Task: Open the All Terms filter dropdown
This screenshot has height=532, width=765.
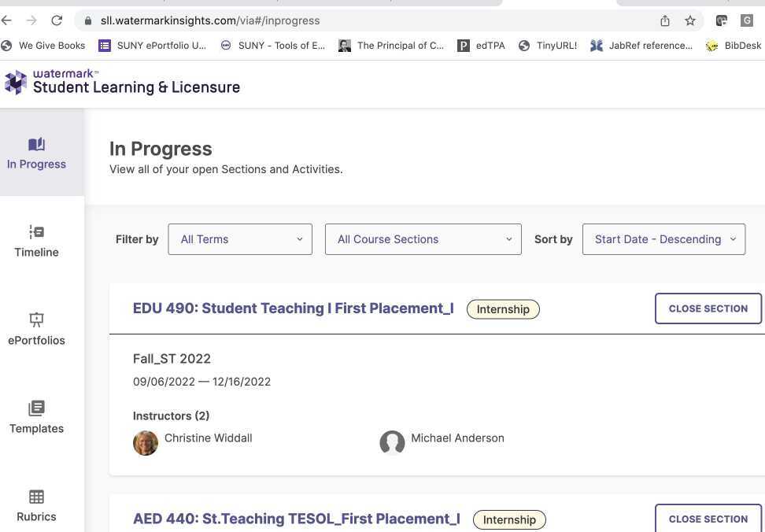Action: coord(239,239)
